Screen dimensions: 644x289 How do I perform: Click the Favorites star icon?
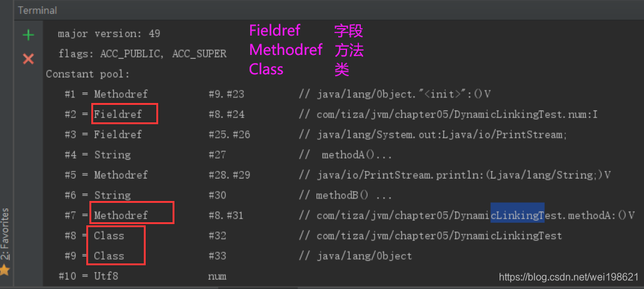pyautogui.click(x=5, y=269)
